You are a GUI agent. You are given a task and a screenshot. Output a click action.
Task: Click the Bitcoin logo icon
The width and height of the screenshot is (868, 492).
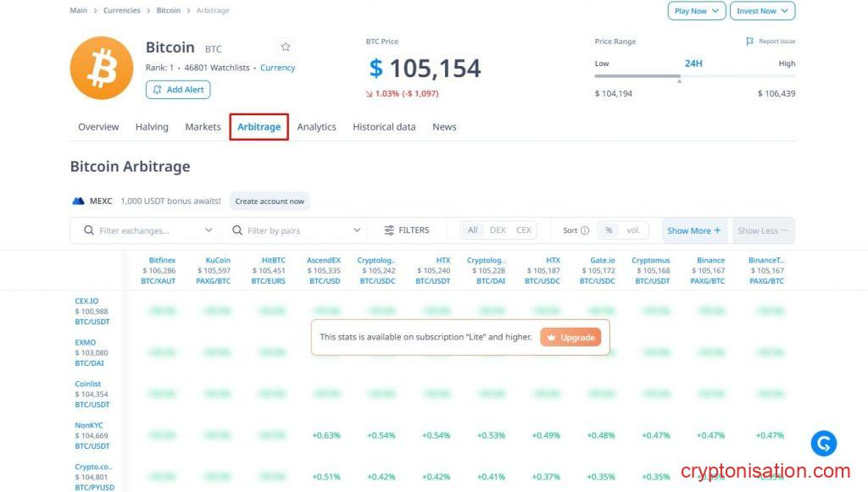tap(101, 69)
